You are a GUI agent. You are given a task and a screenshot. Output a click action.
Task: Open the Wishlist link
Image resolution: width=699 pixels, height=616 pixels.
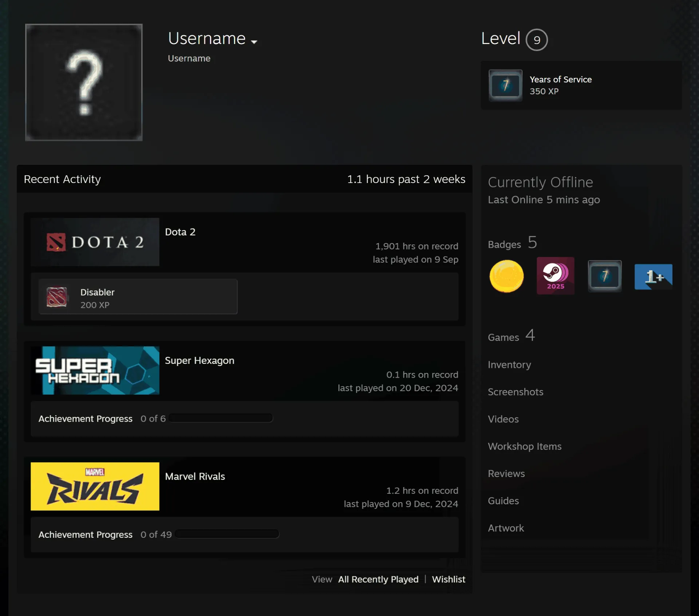449,579
